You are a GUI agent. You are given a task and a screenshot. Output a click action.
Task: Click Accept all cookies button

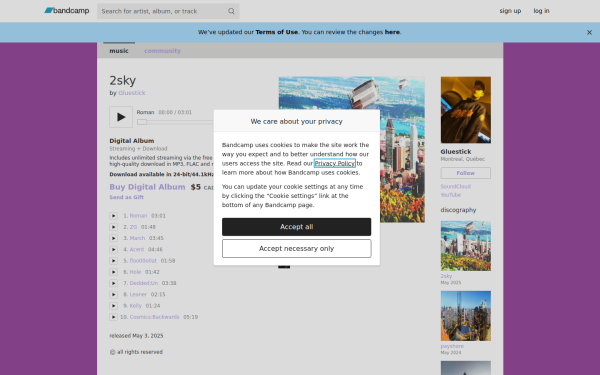[x=297, y=227]
